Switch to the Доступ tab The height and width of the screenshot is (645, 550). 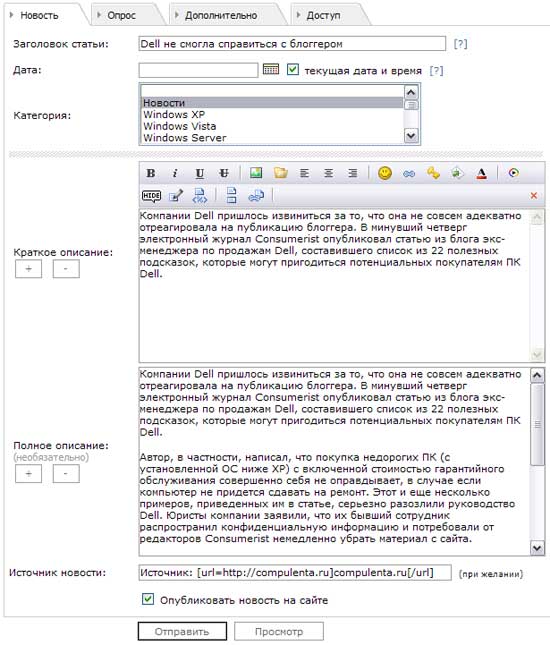point(323,16)
